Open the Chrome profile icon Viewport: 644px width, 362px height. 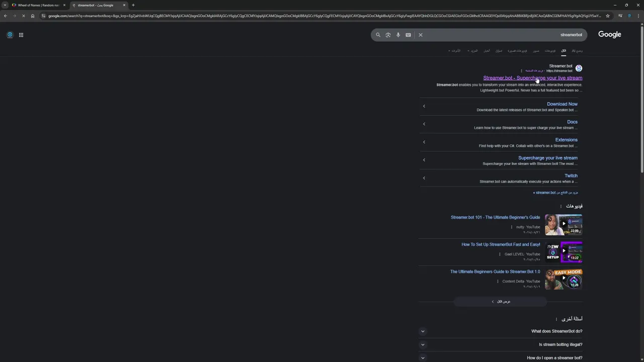(629, 16)
